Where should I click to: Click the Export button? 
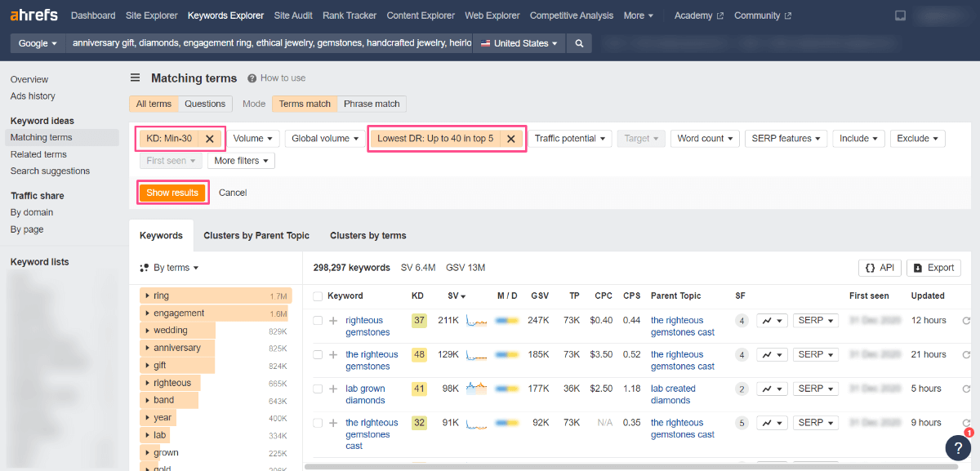[x=933, y=268]
